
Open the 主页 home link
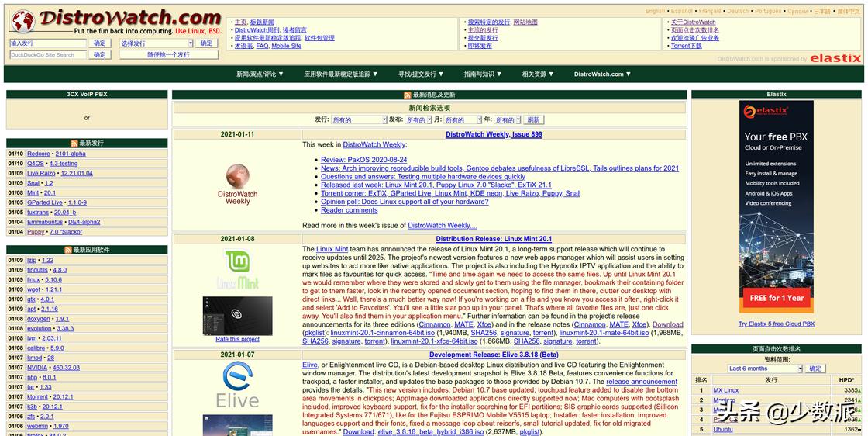(240, 22)
